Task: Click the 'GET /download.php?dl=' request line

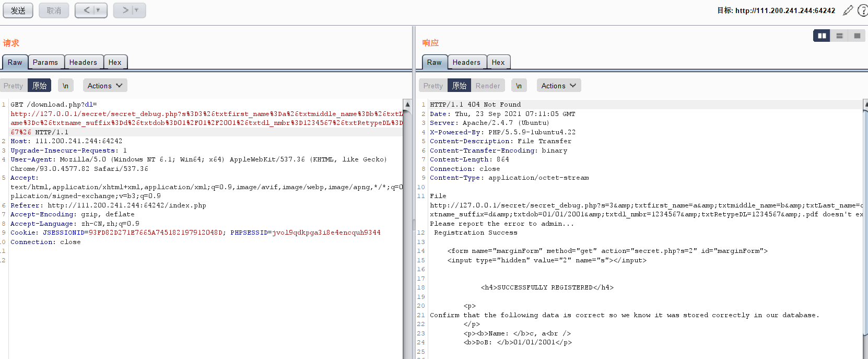Action: [x=54, y=105]
